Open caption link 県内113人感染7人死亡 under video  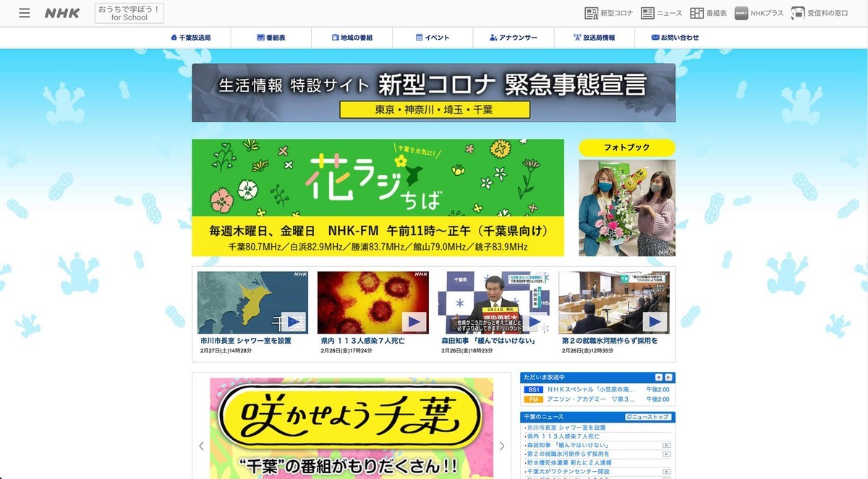363,340
